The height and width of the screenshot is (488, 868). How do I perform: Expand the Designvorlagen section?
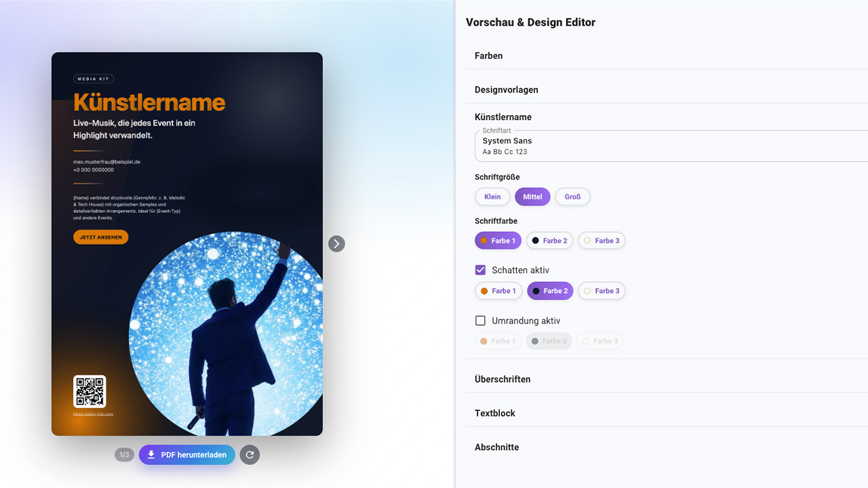(x=667, y=89)
